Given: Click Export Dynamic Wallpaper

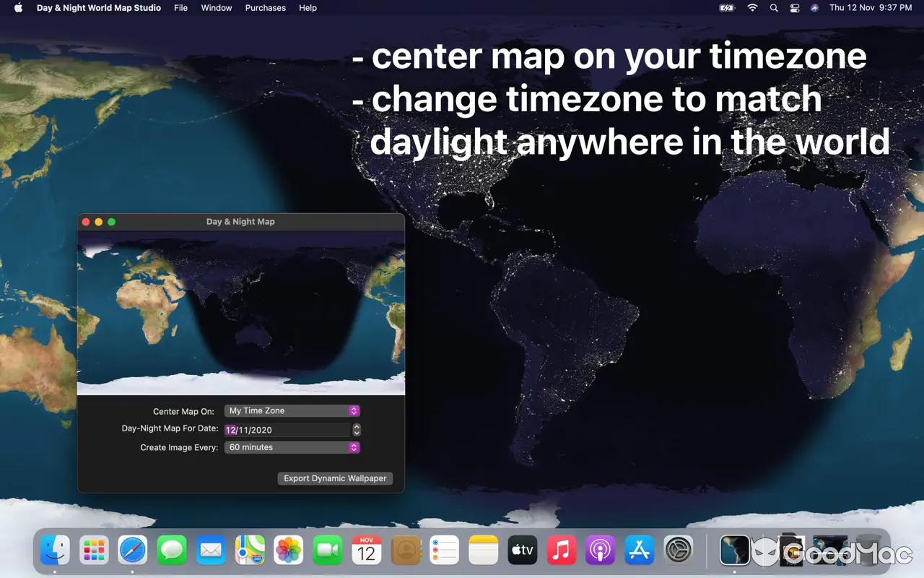Looking at the screenshot, I should tap(334, 478).
